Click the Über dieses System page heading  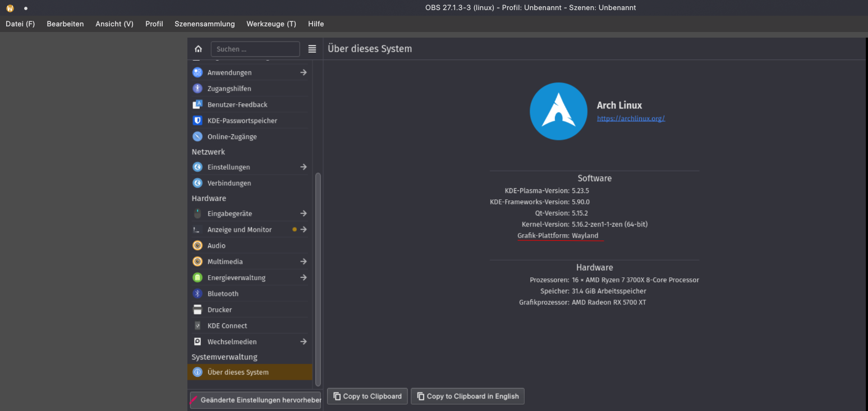tap(370, 49)
